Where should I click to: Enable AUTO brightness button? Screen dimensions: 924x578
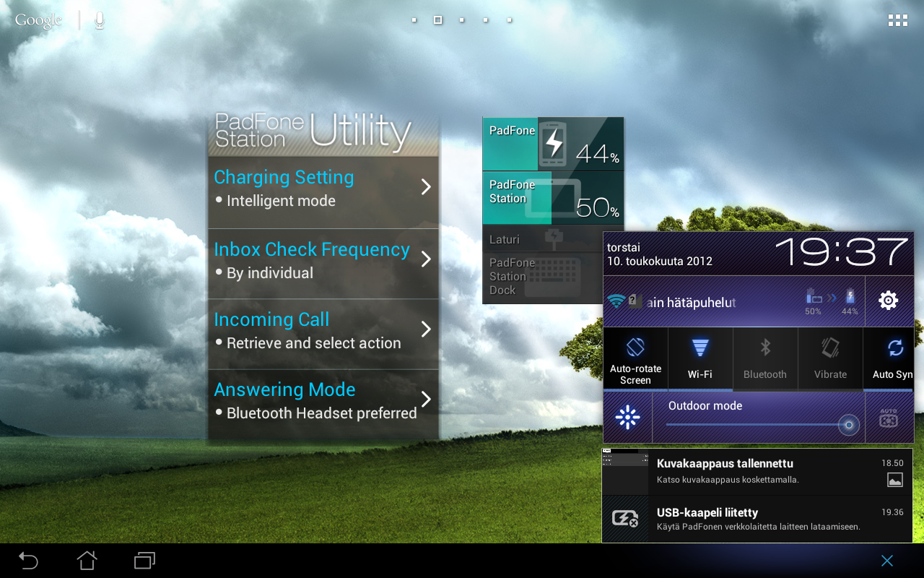point(889,418)
